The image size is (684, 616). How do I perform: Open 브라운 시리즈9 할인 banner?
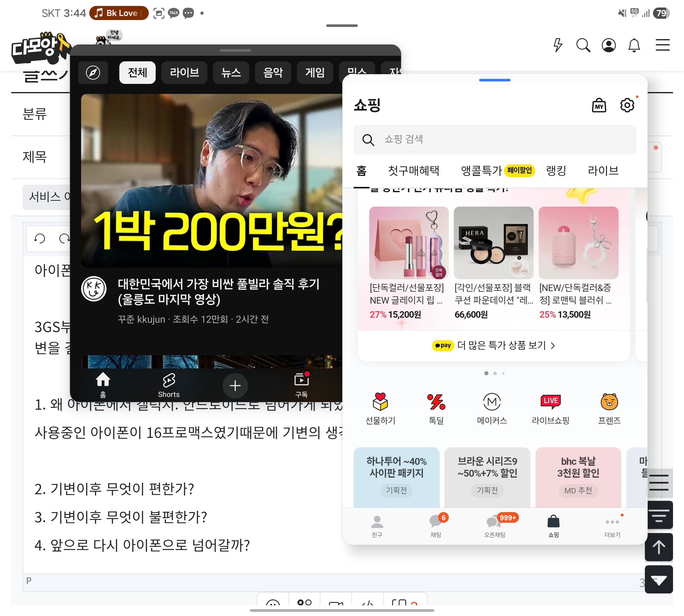point(487,477)
